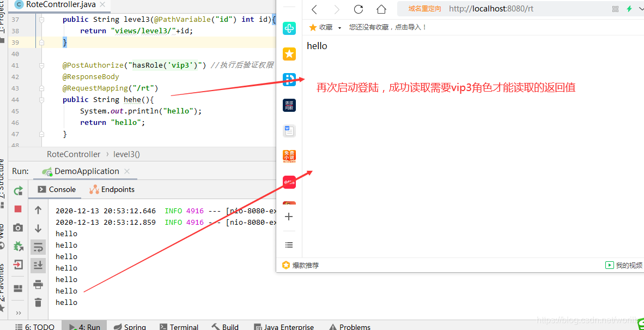644x330 pixels.
Task: Open the 1: Project side panel
Action: pyautogui.click(x=3, y=21)
